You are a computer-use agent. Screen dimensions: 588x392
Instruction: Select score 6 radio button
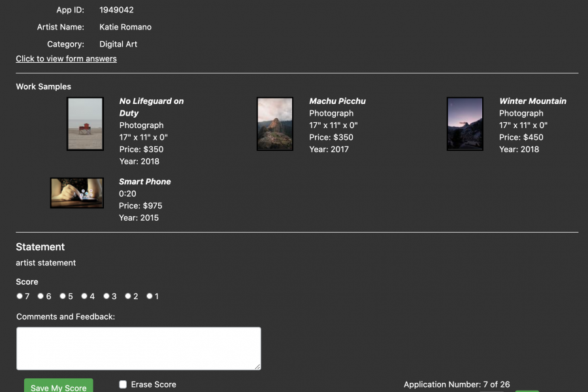click(x=41, y=296)
